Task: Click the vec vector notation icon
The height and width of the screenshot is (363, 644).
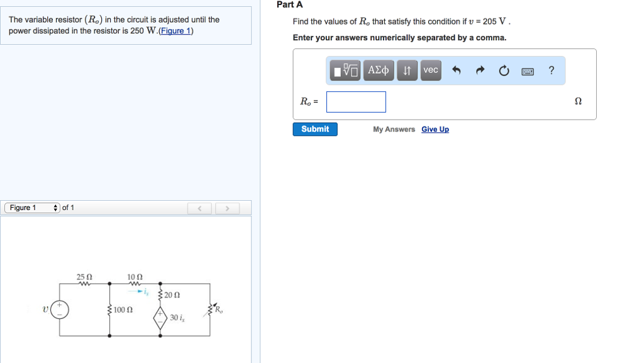Action: coord(430,70)
